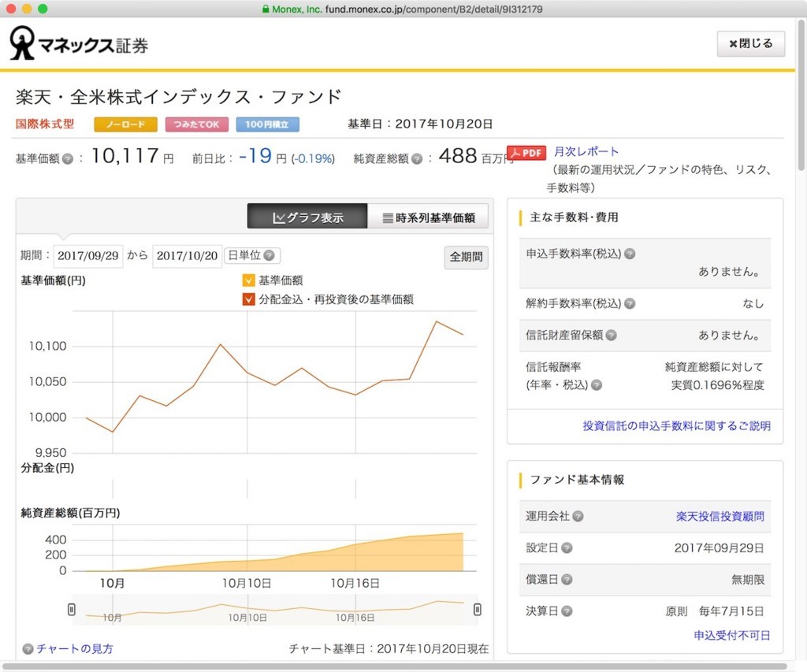Click help icon for 申込手数料率(税込)

click(x=630, y=254)
